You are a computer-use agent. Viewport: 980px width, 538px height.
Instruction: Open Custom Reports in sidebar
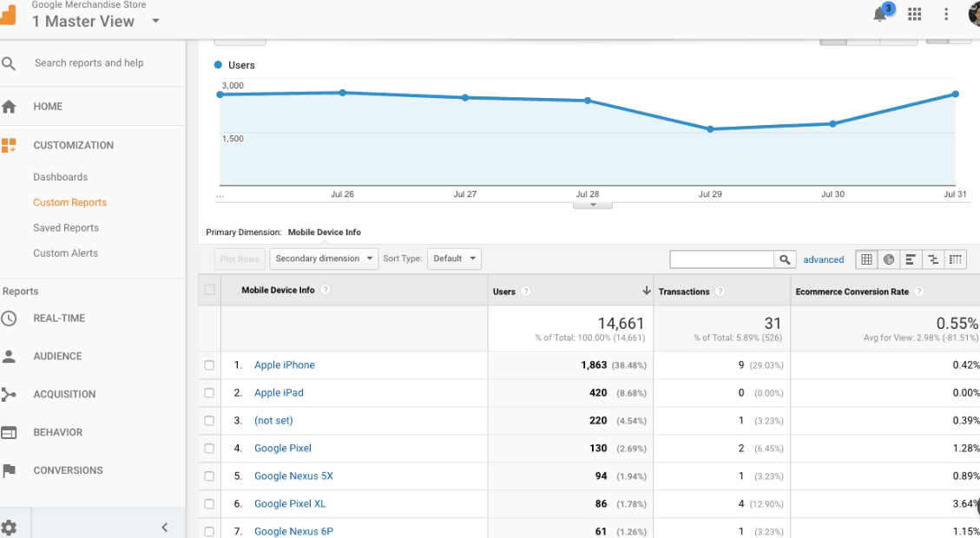point(70,202)
